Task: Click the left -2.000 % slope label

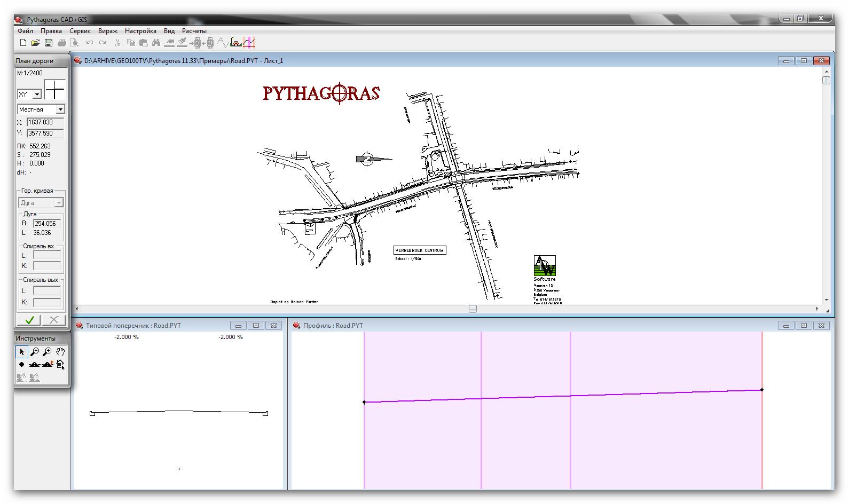Action: point(127,337)
